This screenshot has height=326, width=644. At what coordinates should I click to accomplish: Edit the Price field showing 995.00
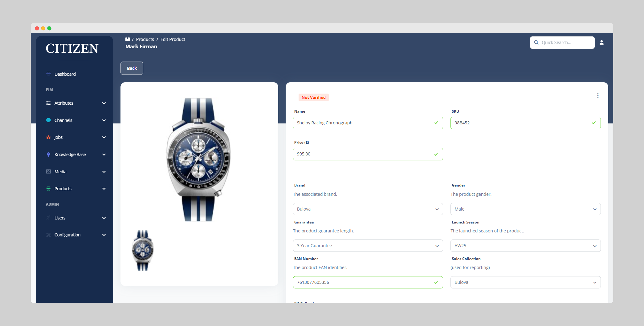(368, 154)
